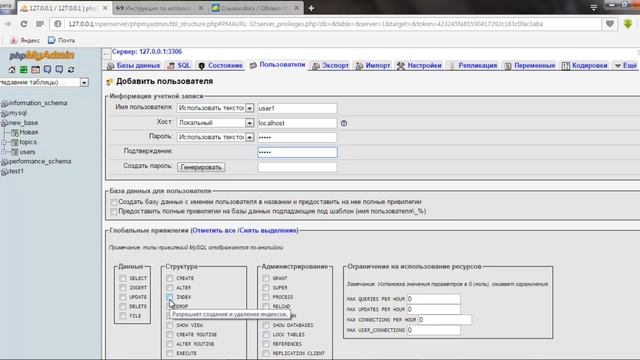Tick the GRANT administration checkbox
This screenshot has height=360, width=640.
266,278
